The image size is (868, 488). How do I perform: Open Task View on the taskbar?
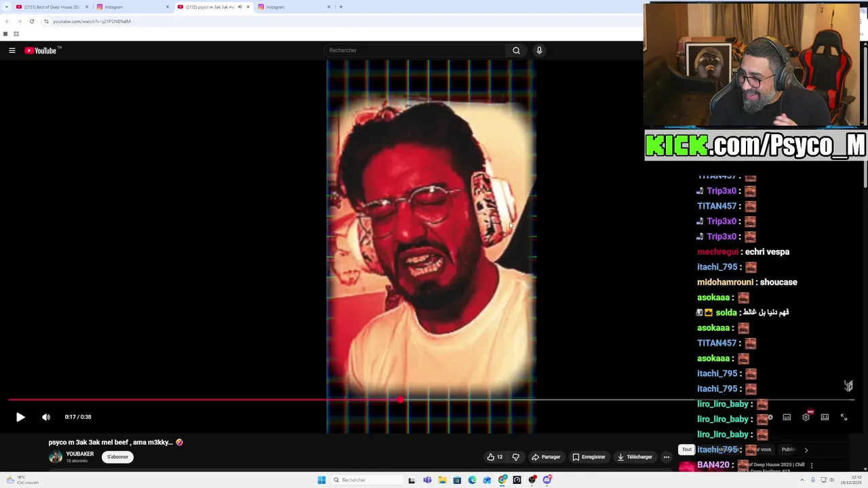coord(412,480)
